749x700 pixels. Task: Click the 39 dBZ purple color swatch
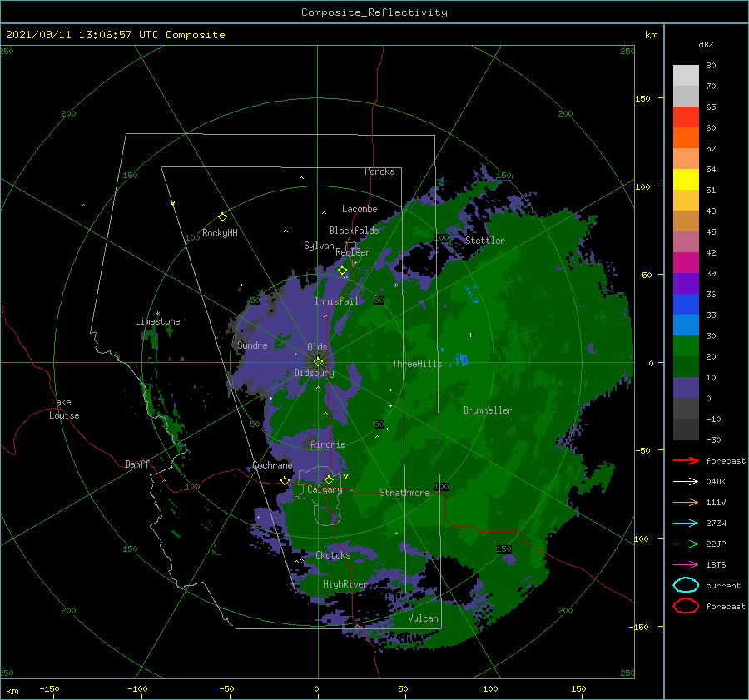pyautogui.click(x=686, y=283)
